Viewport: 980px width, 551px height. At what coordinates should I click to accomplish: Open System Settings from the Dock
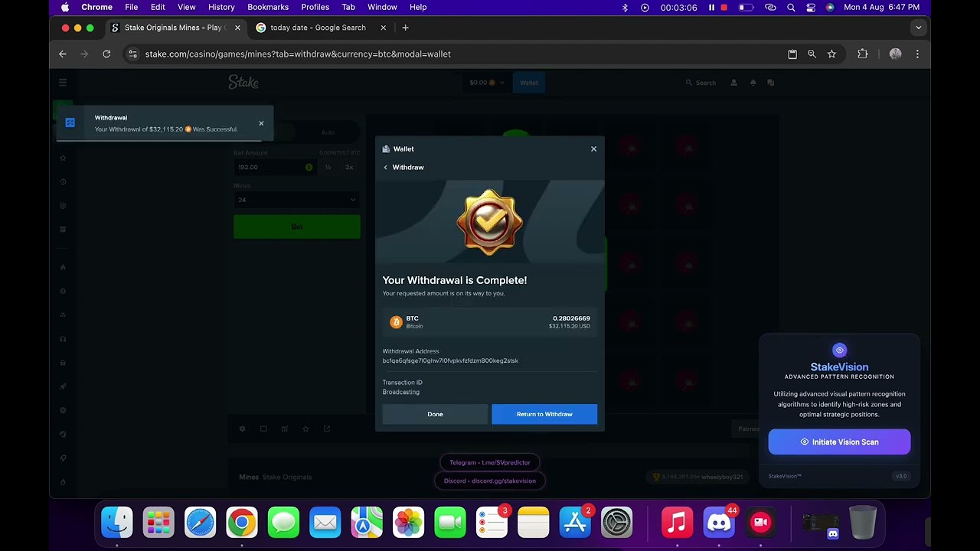(x=616, y=523)
